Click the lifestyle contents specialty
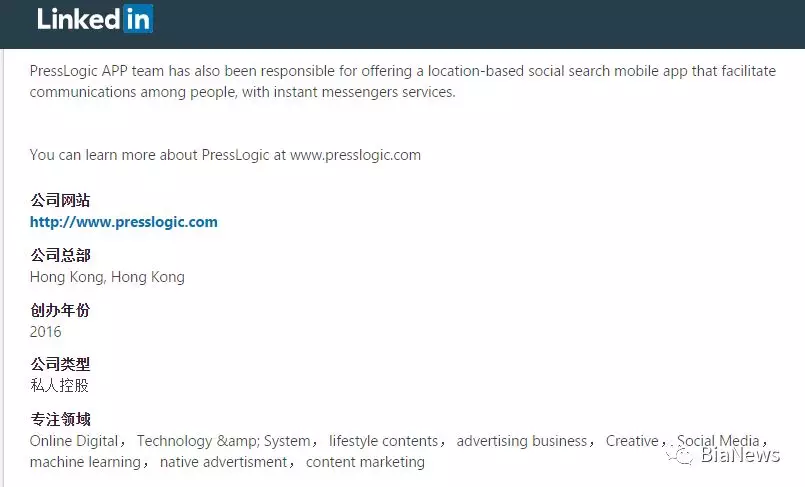The width and height of the screenshot is (805, 487). (384, 441)
